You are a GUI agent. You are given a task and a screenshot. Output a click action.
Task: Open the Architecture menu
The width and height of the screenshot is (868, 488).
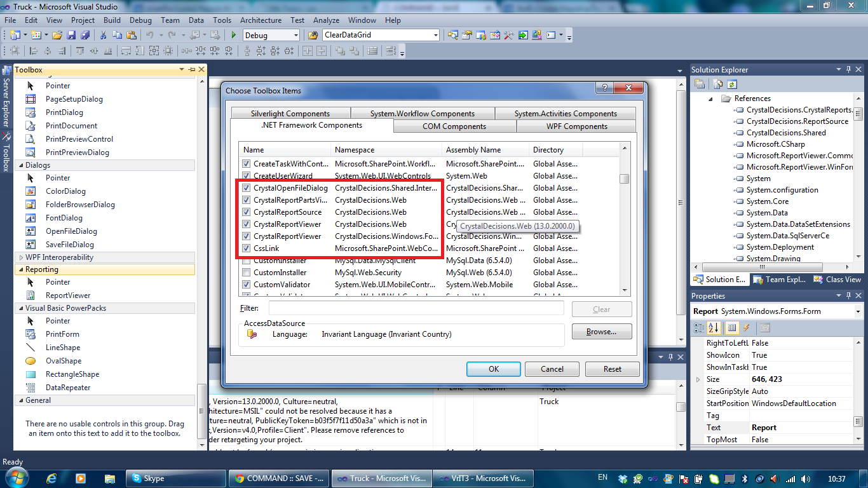(x=261, y=20)
